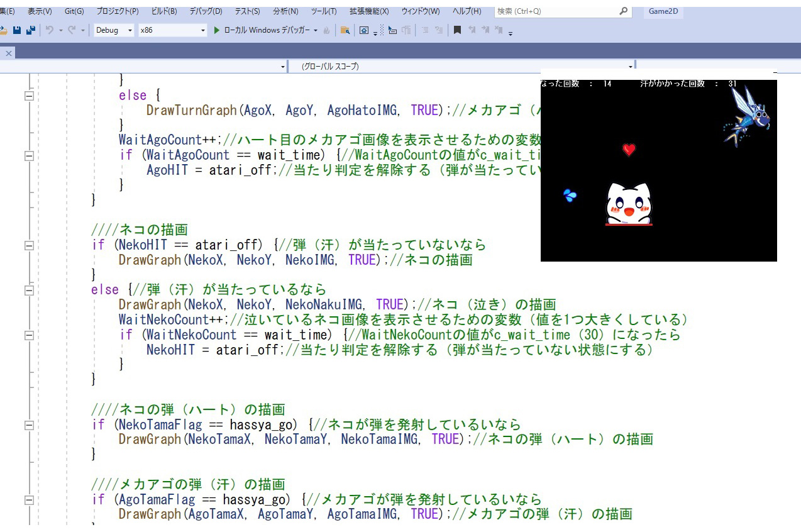Collapse fold at NekoTamaFlag if statement
This screenshot has height=532, width=801.
(x=29, y=425)
